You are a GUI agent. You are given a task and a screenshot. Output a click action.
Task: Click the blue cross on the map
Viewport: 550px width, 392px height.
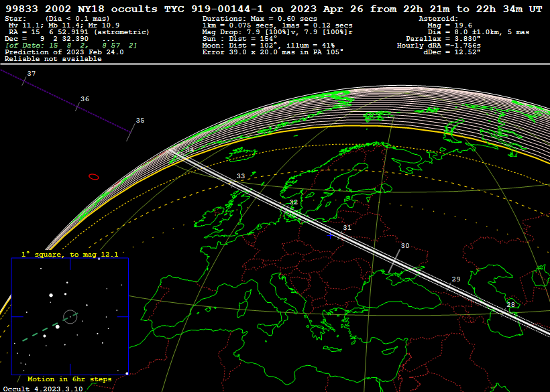pos(330,236)
